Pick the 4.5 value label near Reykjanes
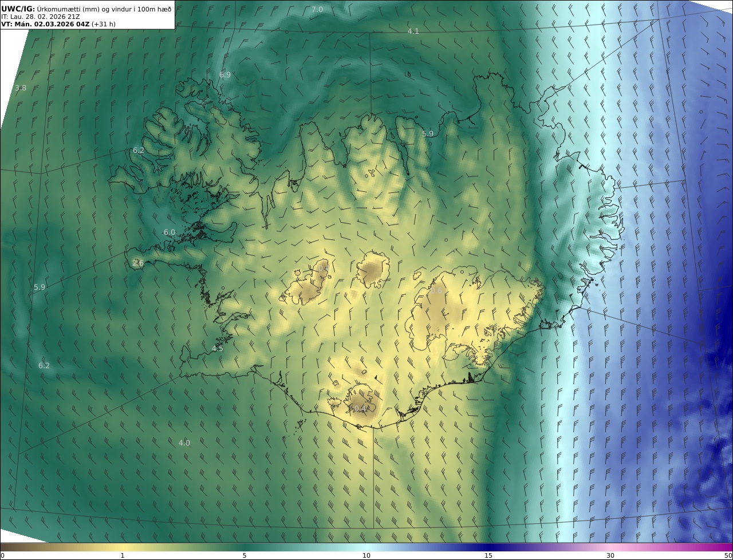 (x=218, y=349)
